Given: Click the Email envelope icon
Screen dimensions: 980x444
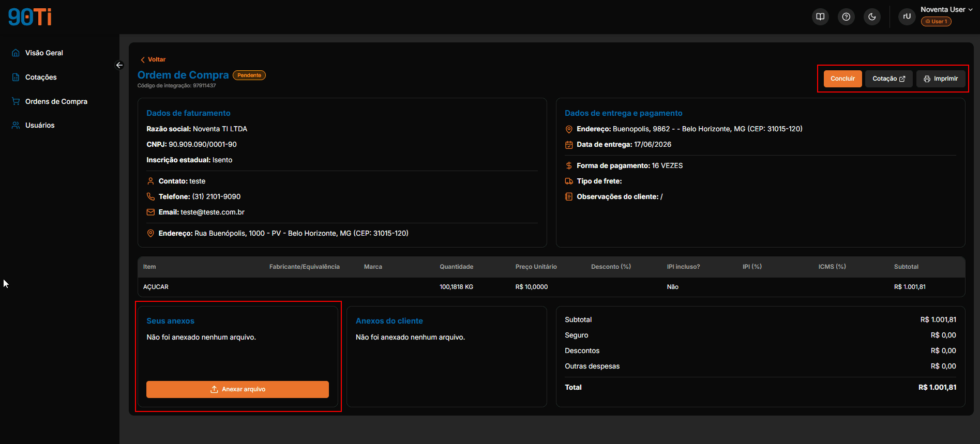Looking at the screenshot, I should [x=150, y=212].
